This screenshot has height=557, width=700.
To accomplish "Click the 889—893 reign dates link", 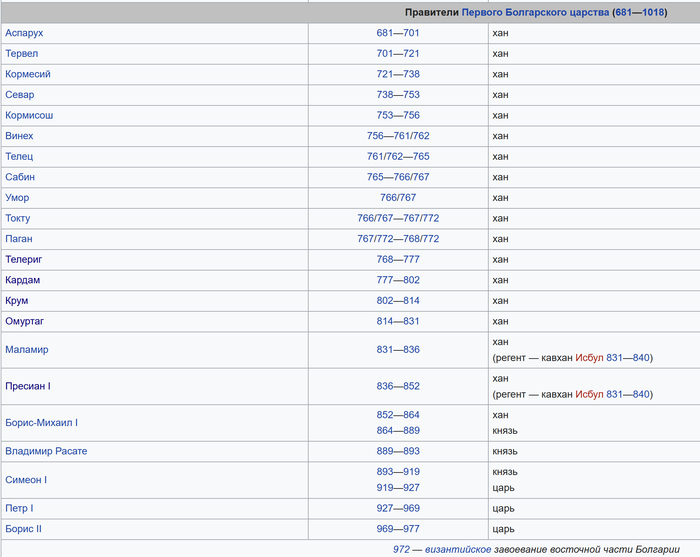I will coord(398,451).
